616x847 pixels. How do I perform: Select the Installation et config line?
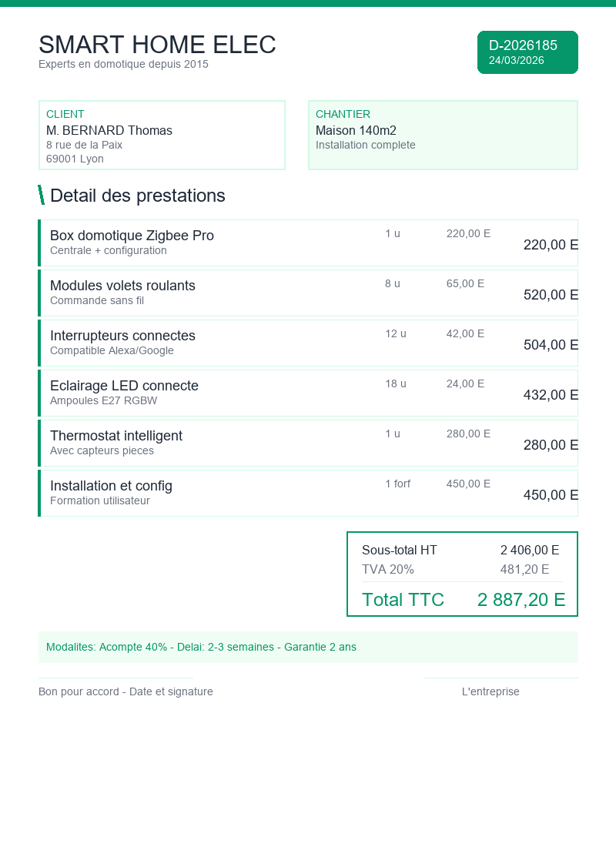[x=111, y=486]
